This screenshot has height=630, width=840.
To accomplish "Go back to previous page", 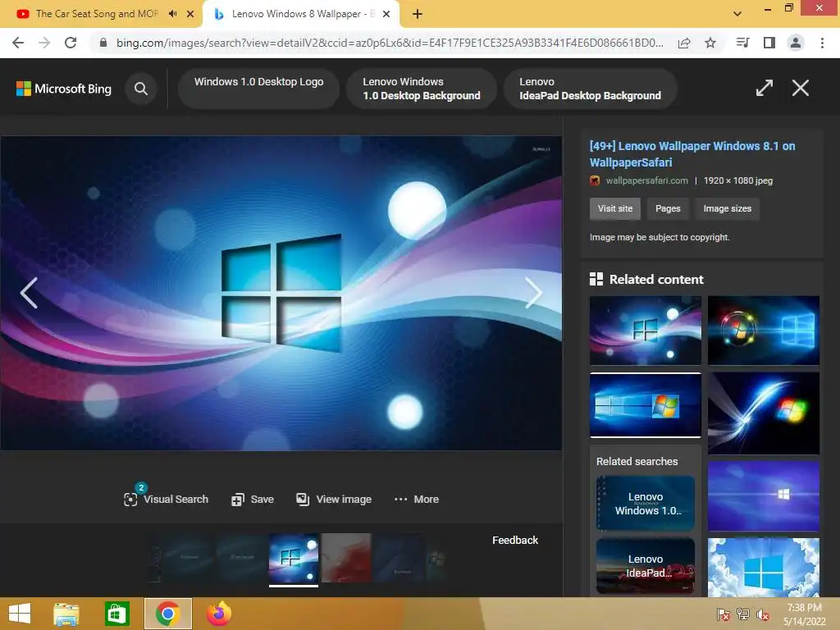I will click(x=18, y=43).
